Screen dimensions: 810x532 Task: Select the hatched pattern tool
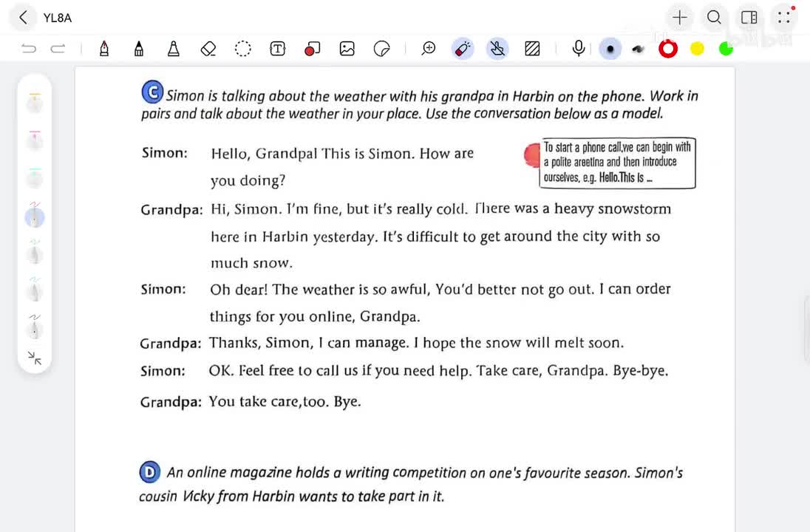point(532,49)
